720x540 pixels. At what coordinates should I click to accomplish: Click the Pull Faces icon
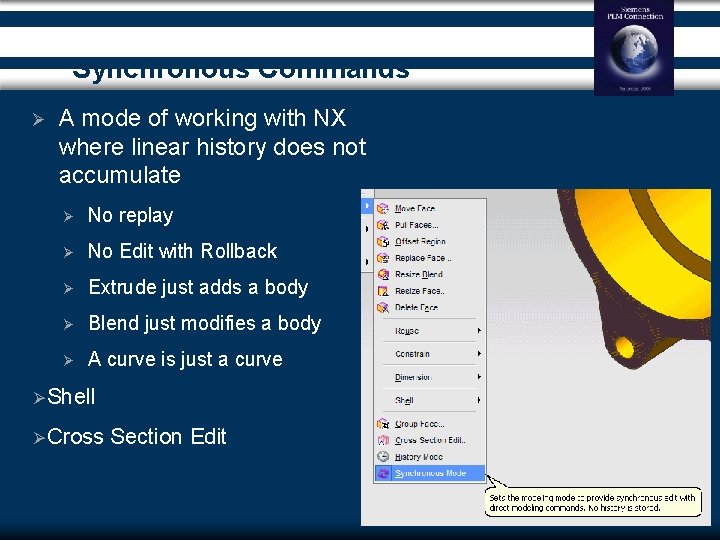383,225
